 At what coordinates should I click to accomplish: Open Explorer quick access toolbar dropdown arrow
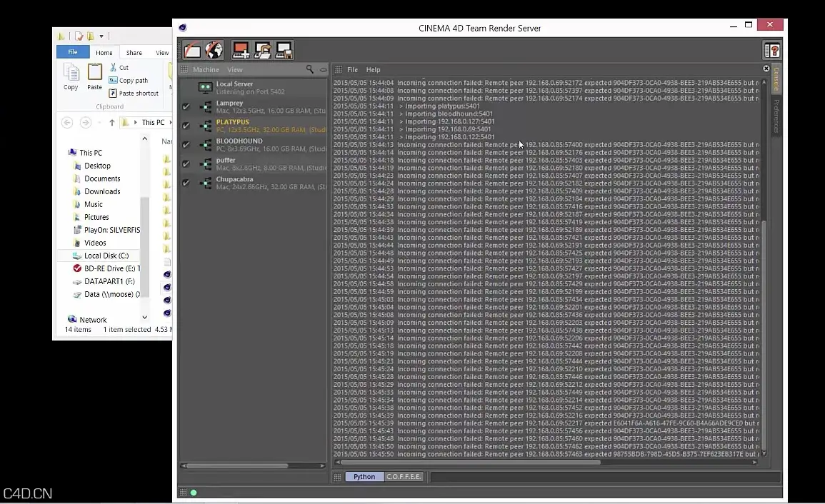pyautogui.click(x=101, y=36)
